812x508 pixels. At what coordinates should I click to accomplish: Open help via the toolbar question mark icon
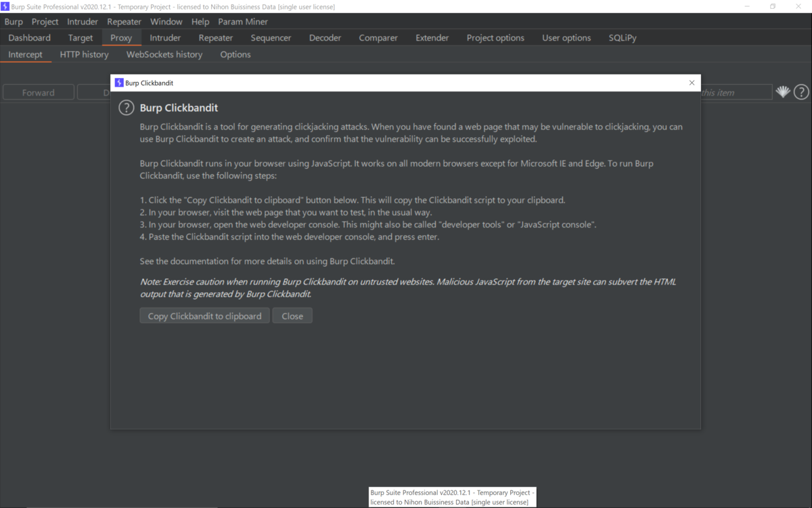(x=801, y=92)
